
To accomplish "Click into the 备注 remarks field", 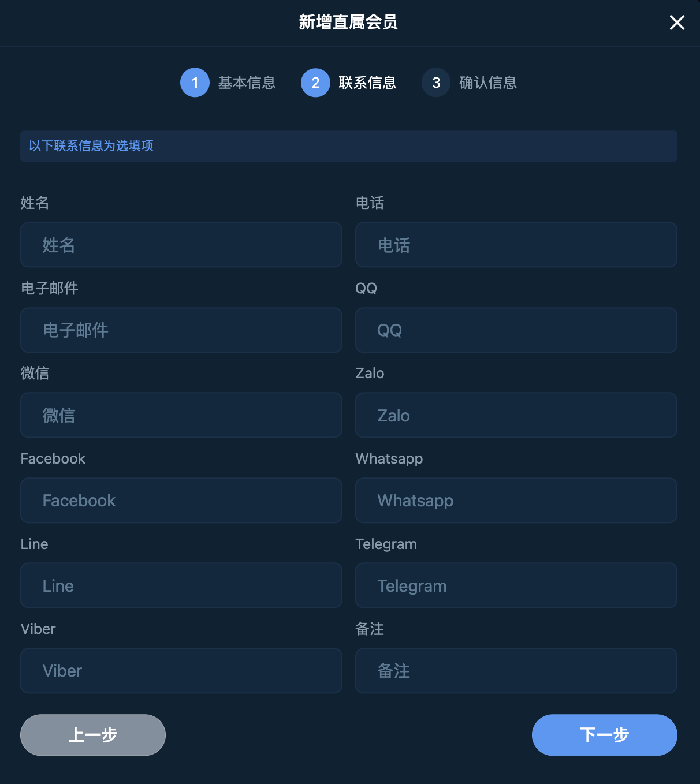I will [516, 671].
